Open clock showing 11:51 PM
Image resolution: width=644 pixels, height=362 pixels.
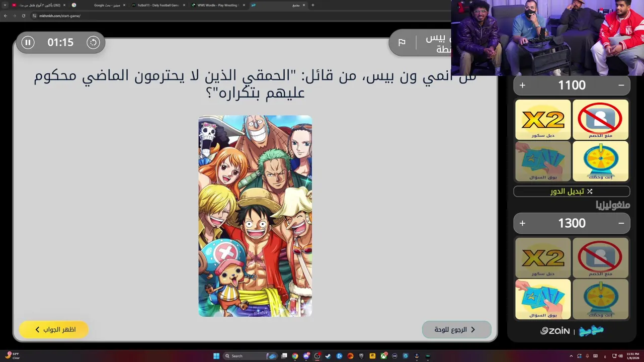(x=633, y=356)
